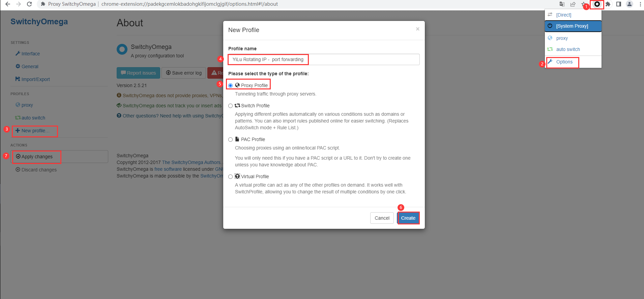Click the file icon beside PAC Profile
The width and height of the screenshot is (644, 299).
coord(237,139)
